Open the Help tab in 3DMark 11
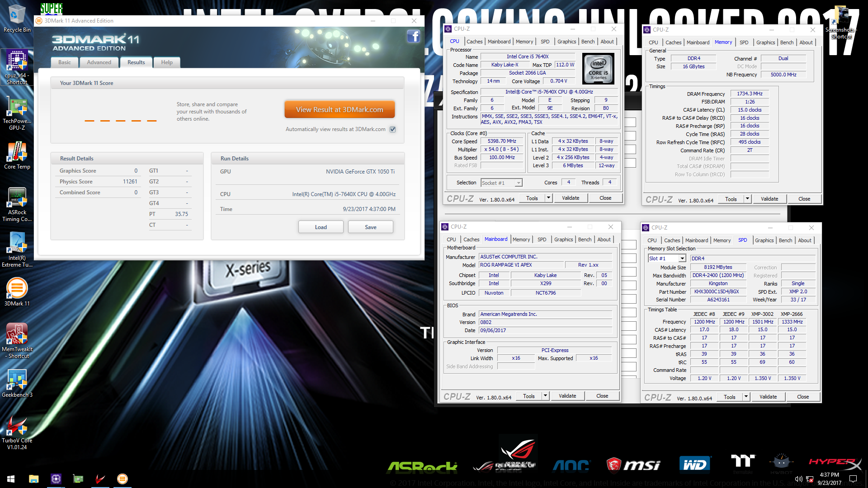 [x=167, y=62]
